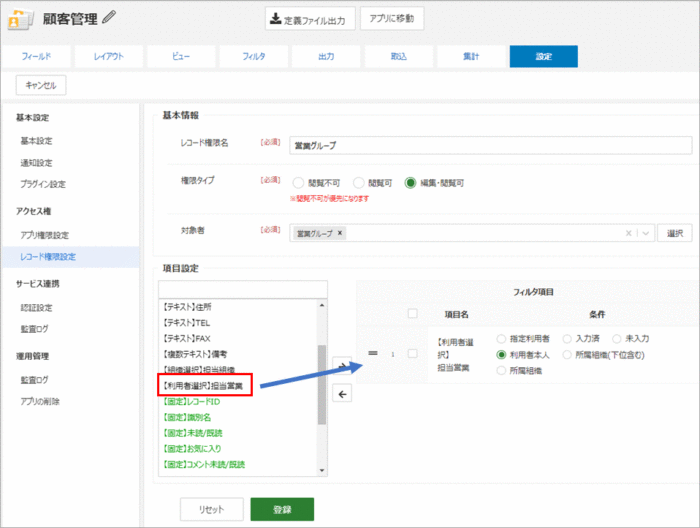This screenshot has height=528, width=700.
Task: Click the 顧客管理 app icon
Action: tap(20, 20)
